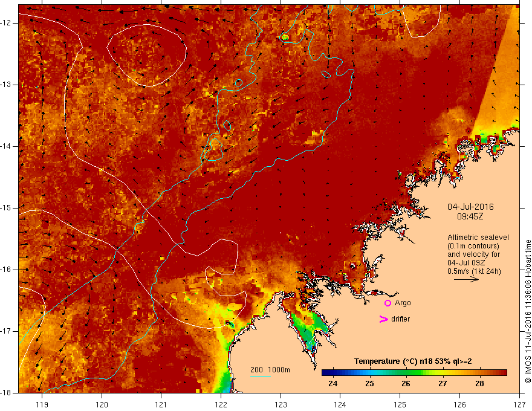Viewport: 532px width, 411px height.
Task: Click the 26 value on temperature scale
Action: pos(406,384)
